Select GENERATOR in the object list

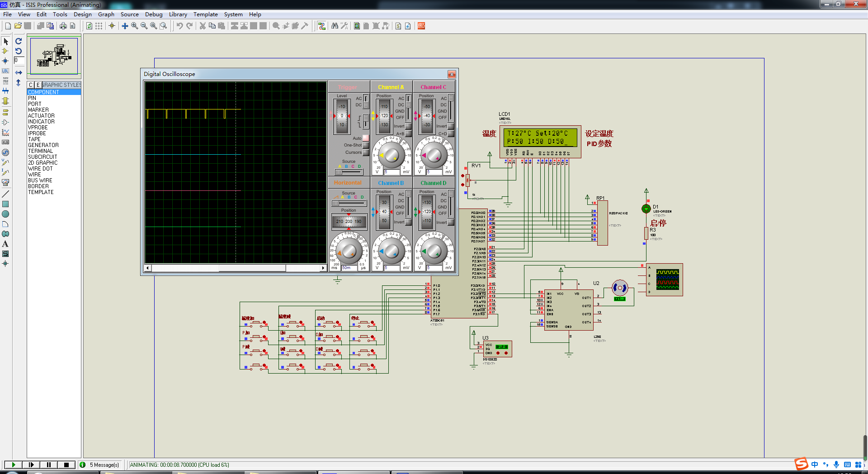43,145
